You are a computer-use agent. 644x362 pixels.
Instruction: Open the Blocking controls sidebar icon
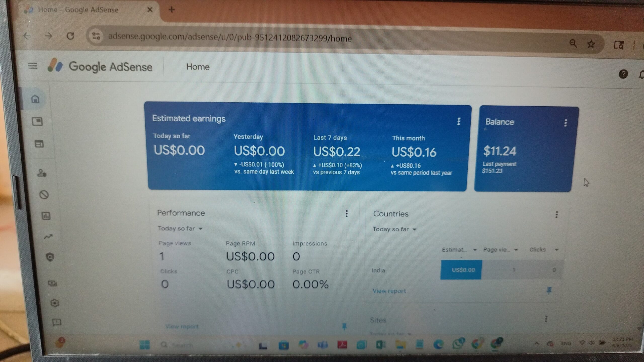click(44, 195)
